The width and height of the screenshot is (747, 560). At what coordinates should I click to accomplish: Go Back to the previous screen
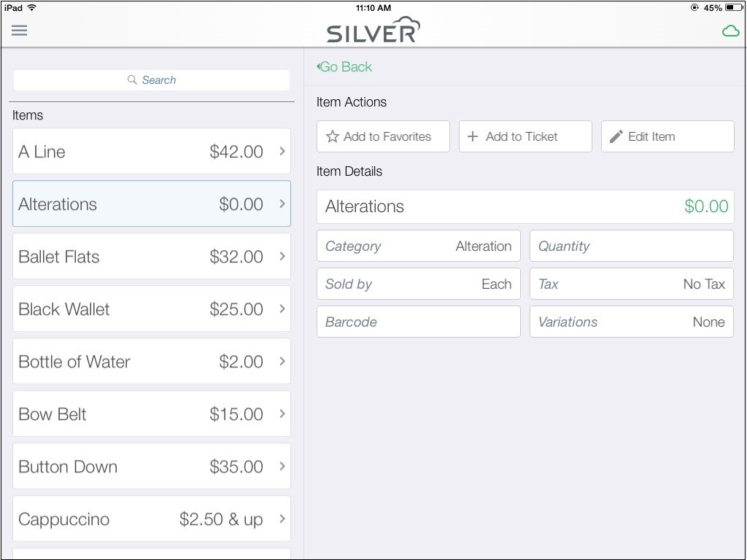tap(344, 66)
